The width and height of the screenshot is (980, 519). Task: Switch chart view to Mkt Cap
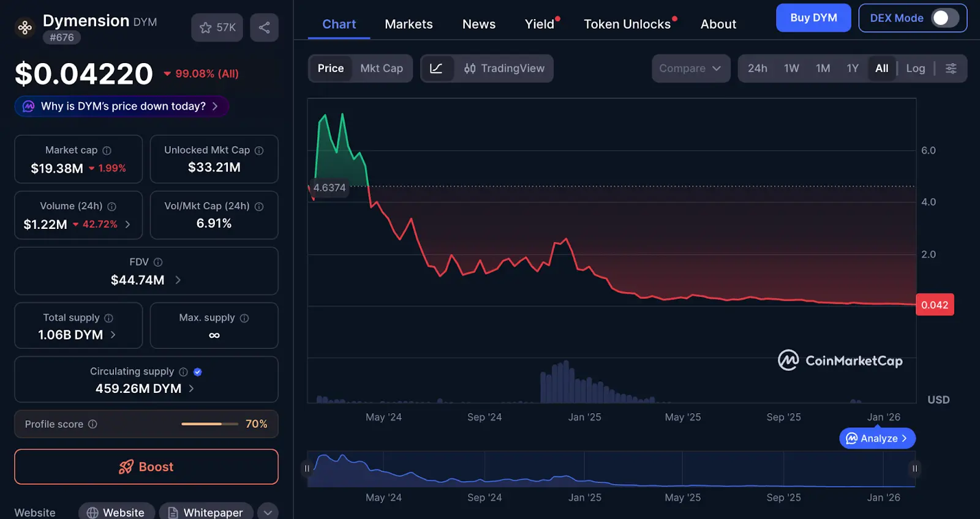pos(381,69)
